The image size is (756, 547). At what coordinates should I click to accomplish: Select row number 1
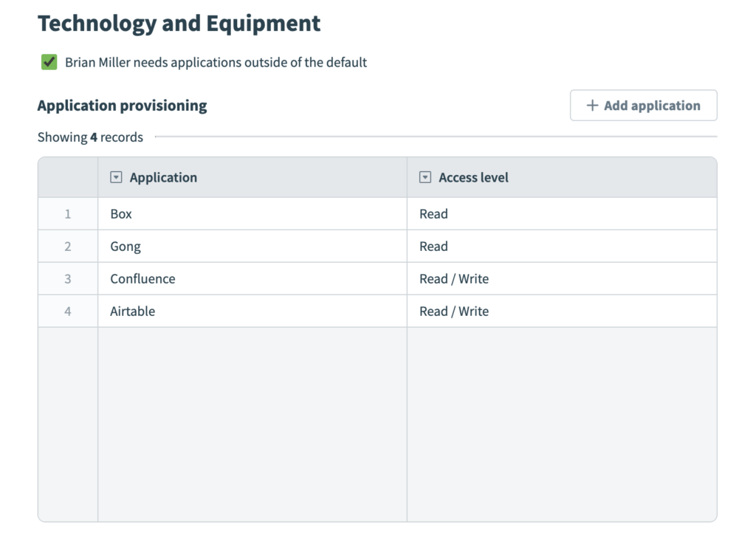[x=68, y=213]
